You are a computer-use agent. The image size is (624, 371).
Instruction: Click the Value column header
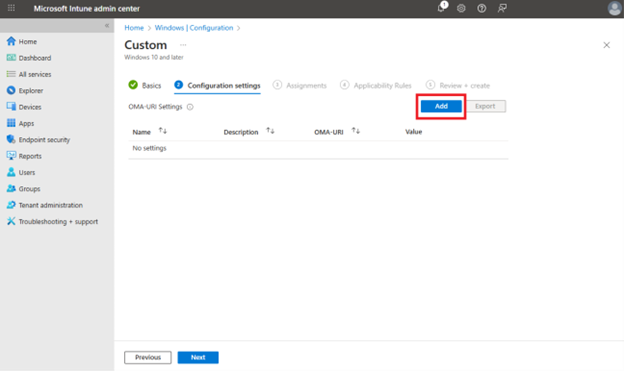click(413, 131)
